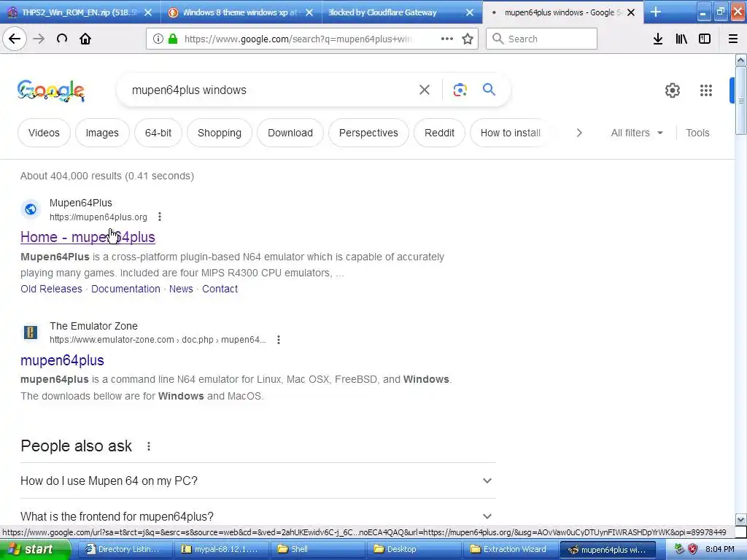Open Emulator Zone result's three-dot options
This screenshot has width=747, height=560.
(278, 340)
